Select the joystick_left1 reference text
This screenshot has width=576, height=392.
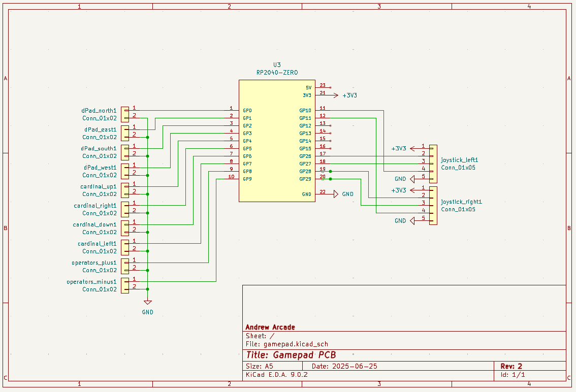pos(460,160)
